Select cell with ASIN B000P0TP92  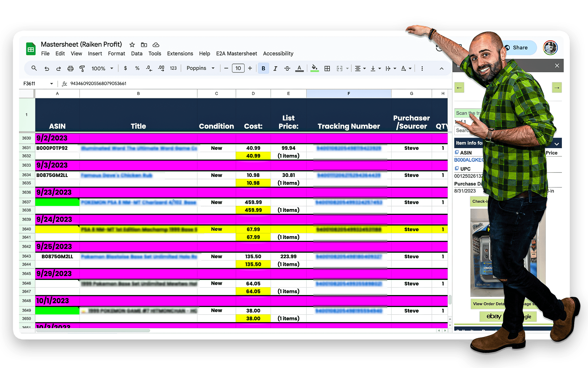click(57, 148)
